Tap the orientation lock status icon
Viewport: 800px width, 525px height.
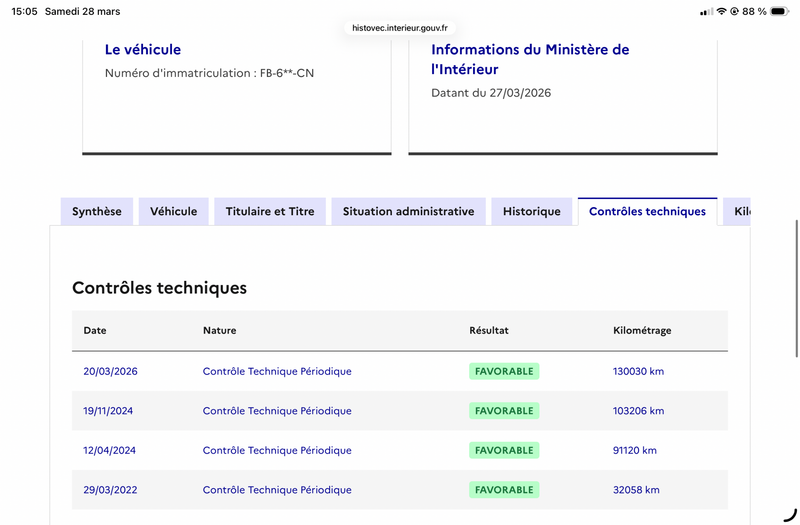pyautogui.click(x=735, y=11)
